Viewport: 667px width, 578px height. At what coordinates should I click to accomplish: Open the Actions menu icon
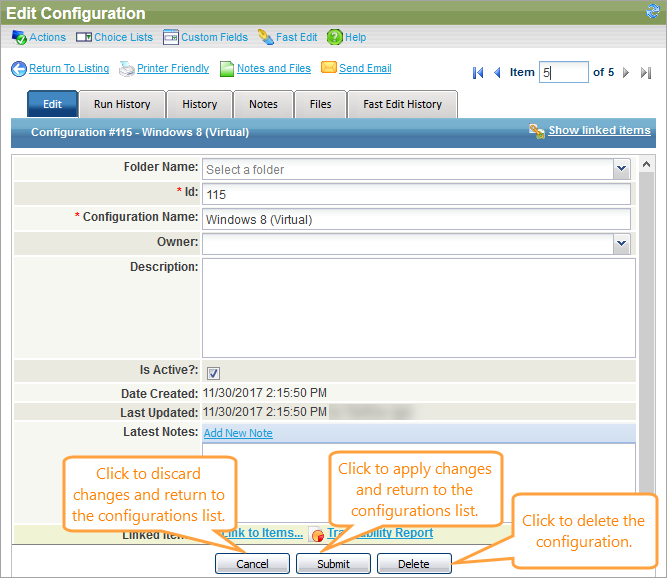(x=19, y=37)
